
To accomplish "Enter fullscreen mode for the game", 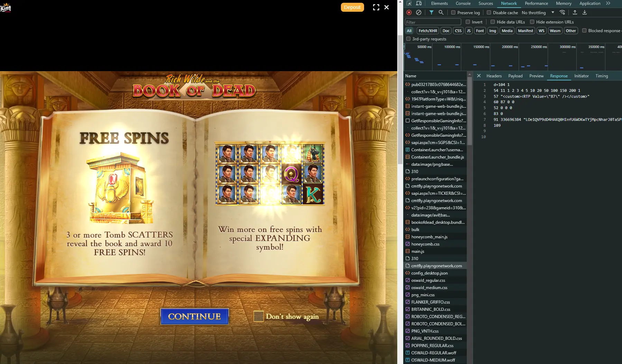I will [376, 7].
